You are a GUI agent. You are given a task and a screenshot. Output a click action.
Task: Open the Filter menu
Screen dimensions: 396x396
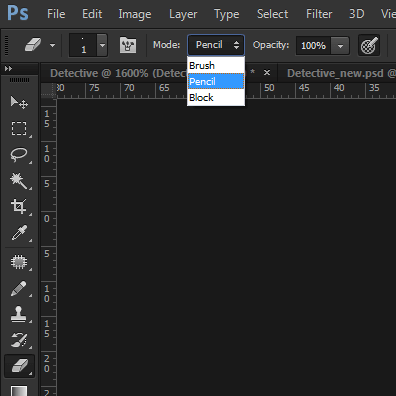click(319, 14)
